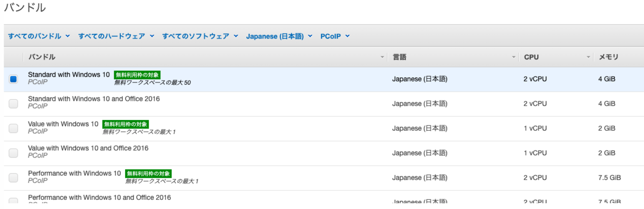644x209 pixels.
Task: Select Value with Windows 10 and Office 2016 name
Action: [x=88, y=148]
